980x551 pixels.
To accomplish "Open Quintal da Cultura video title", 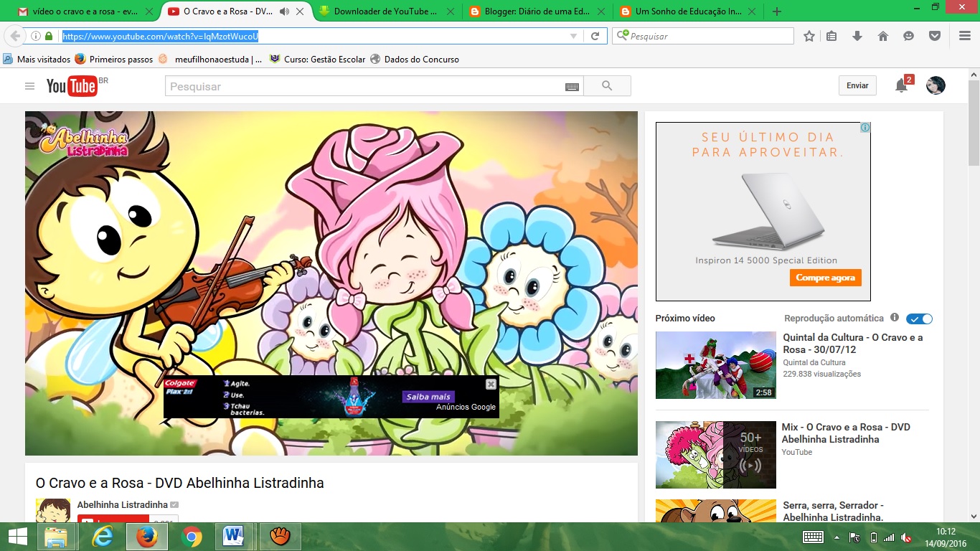I will point(853,344).
